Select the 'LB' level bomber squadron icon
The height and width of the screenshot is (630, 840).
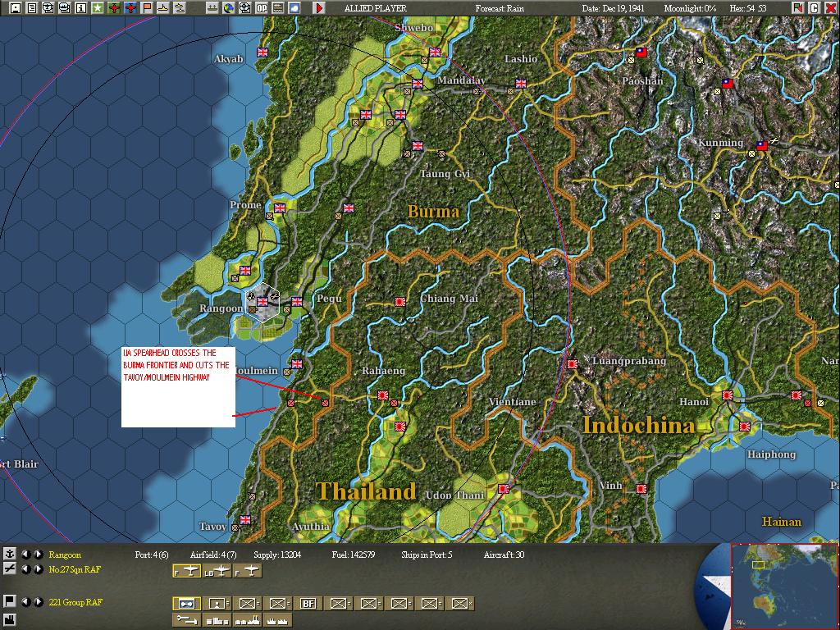pyautogui.click(x=217, y=571)
